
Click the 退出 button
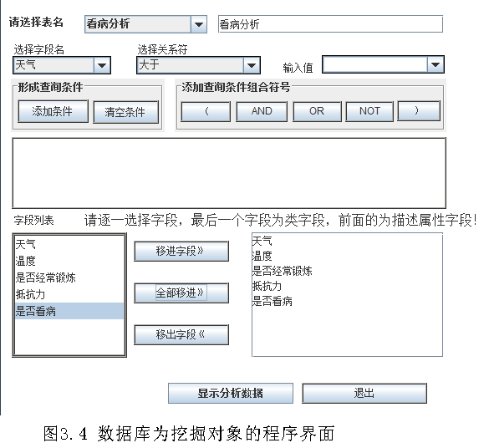(364, 393)
